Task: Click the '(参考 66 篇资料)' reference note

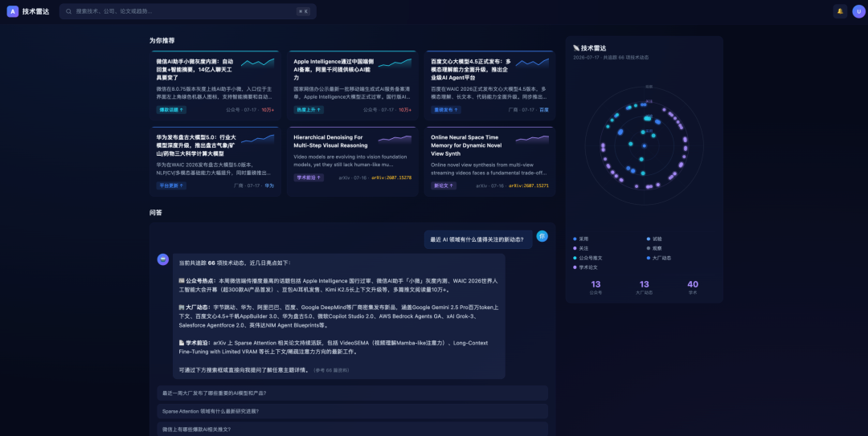Action: [332, 370]
